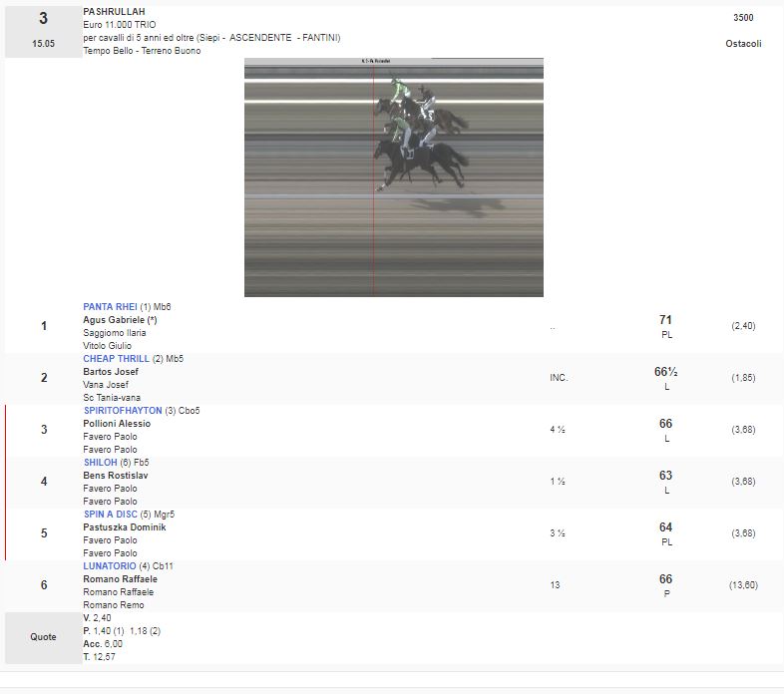Open the SHILOH horse profile link
Viewport: 784px width, 694px height.
tap(101, 463)
